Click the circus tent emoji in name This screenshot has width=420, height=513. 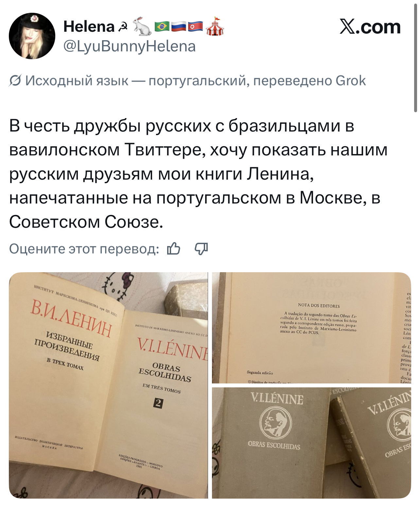pyautogui.click(x=215, y=26)
